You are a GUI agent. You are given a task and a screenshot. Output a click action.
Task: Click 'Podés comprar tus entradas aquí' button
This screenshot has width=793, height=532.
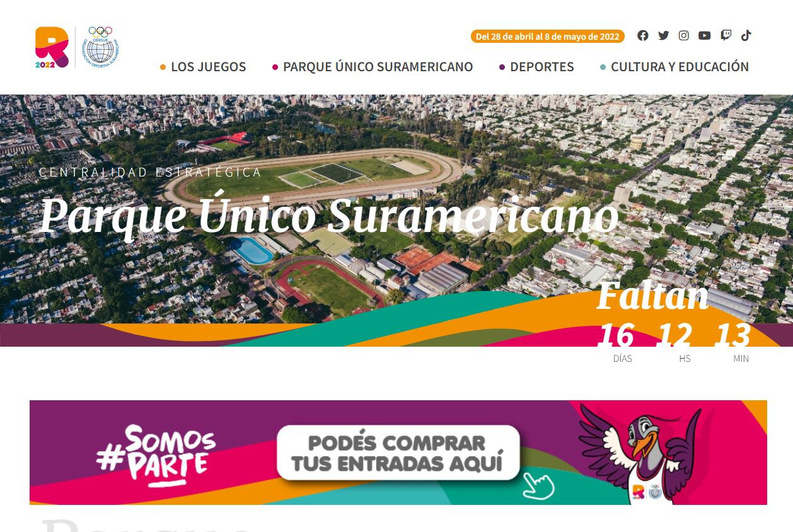[398, 453]
